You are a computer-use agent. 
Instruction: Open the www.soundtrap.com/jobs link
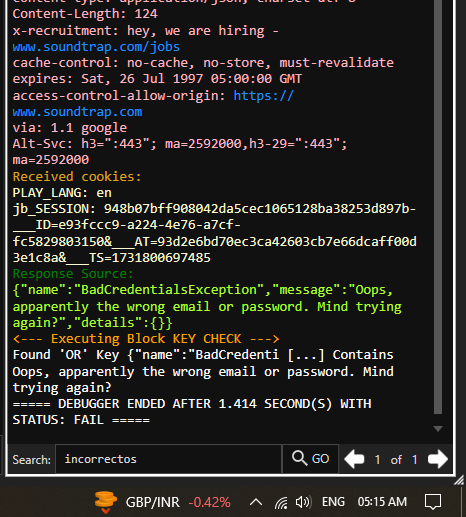point(96,47)
